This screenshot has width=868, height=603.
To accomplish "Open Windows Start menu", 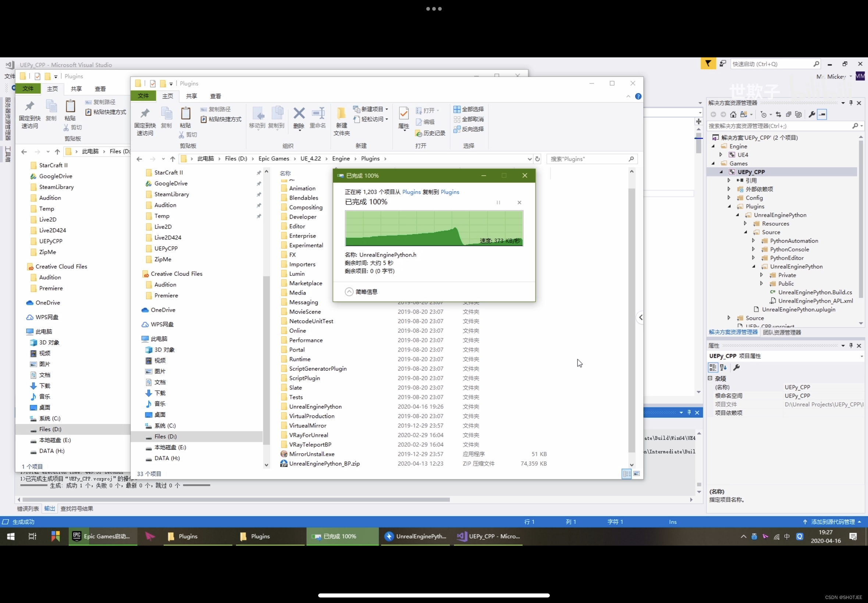I will [11, 536].
